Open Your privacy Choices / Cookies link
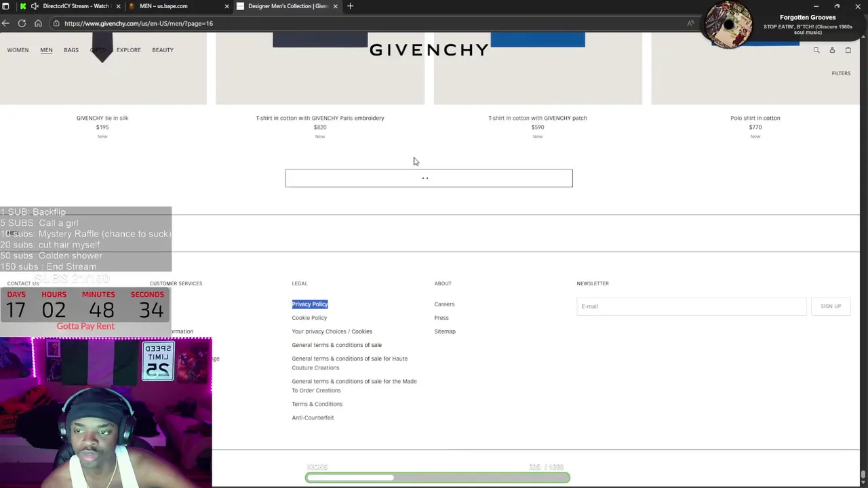868x488 pixels. (332, 331)
